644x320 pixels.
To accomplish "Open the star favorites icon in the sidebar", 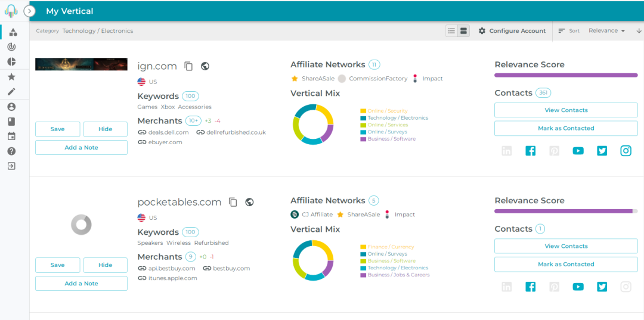I will [11, 77].
